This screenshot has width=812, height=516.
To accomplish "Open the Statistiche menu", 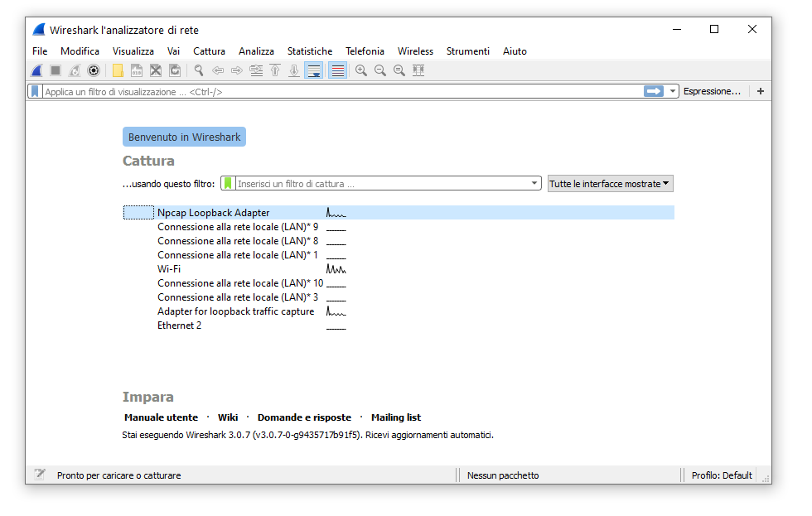I will click(x=310, y=51).
